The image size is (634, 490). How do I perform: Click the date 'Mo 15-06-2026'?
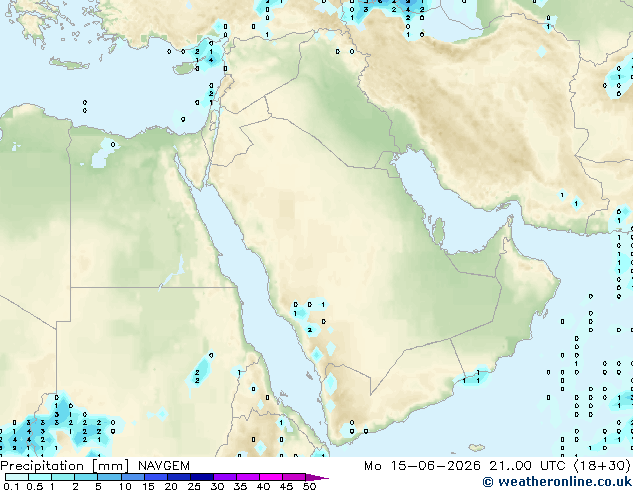(422, 466)
